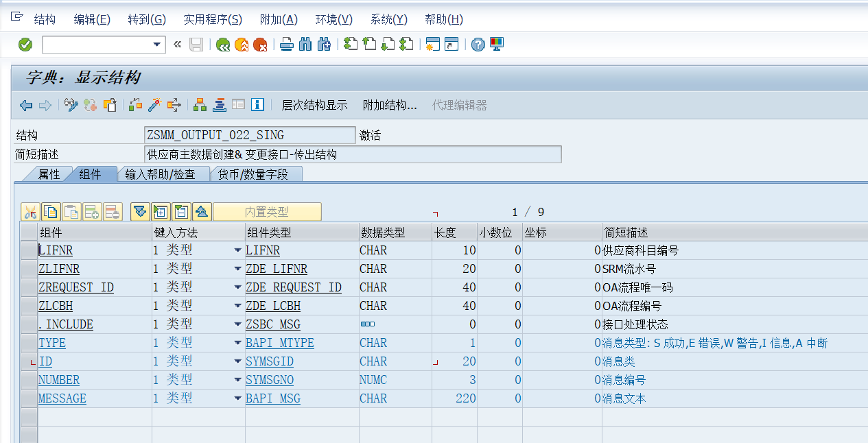The image size is (868, 443).
Task: Click the Expand All Includes icon
Action: click(x=140, y=212)
